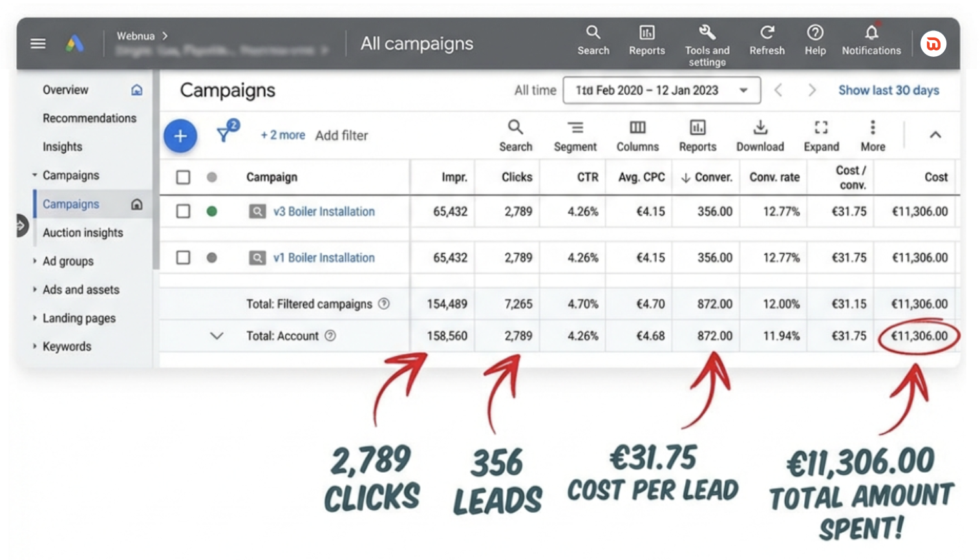Tick the select-all checkbox in table header

click(x=184, y=177)
